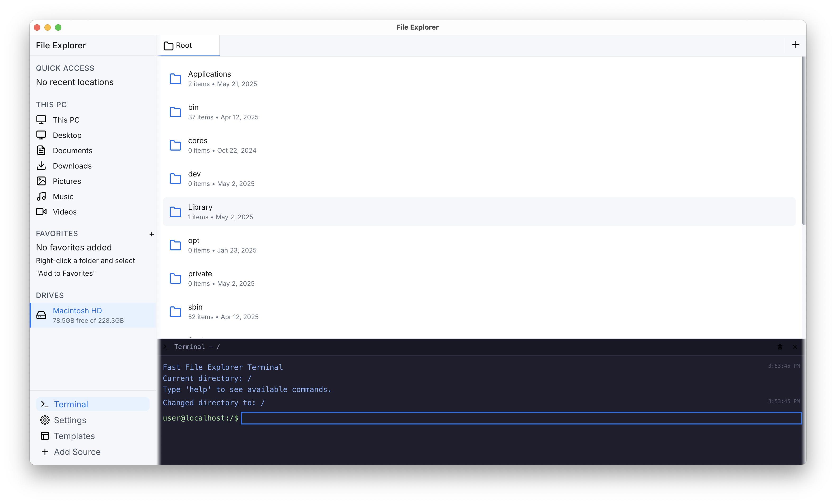Click the plus icon beside Favorites heading
The height and width of the screenshot is (504, 836).
pyautogui.click(x=152, y=234)
